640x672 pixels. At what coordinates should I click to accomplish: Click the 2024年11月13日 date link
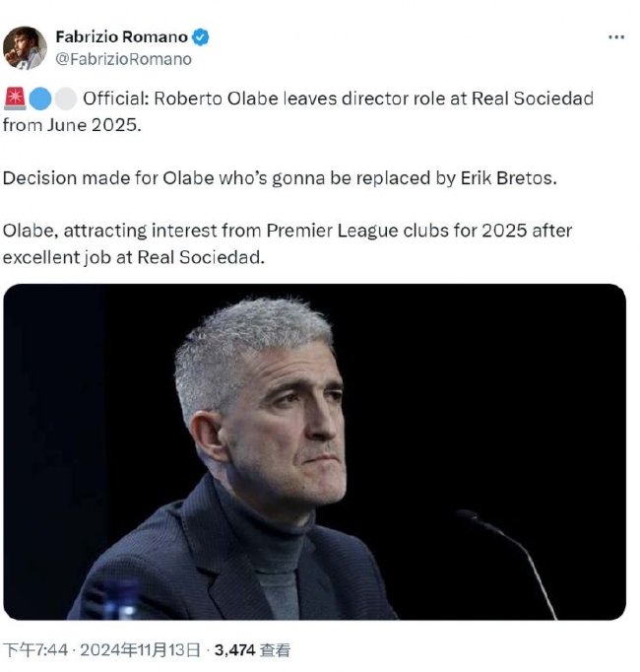point(140,650)
